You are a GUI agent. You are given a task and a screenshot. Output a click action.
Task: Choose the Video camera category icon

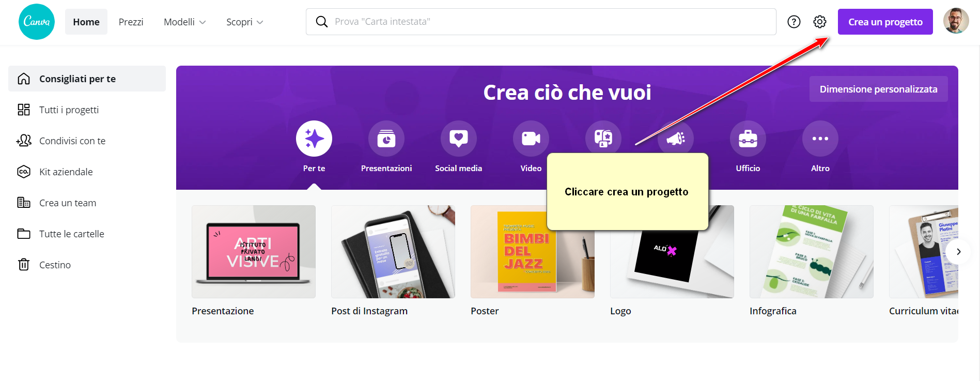(x=531, y=139)
